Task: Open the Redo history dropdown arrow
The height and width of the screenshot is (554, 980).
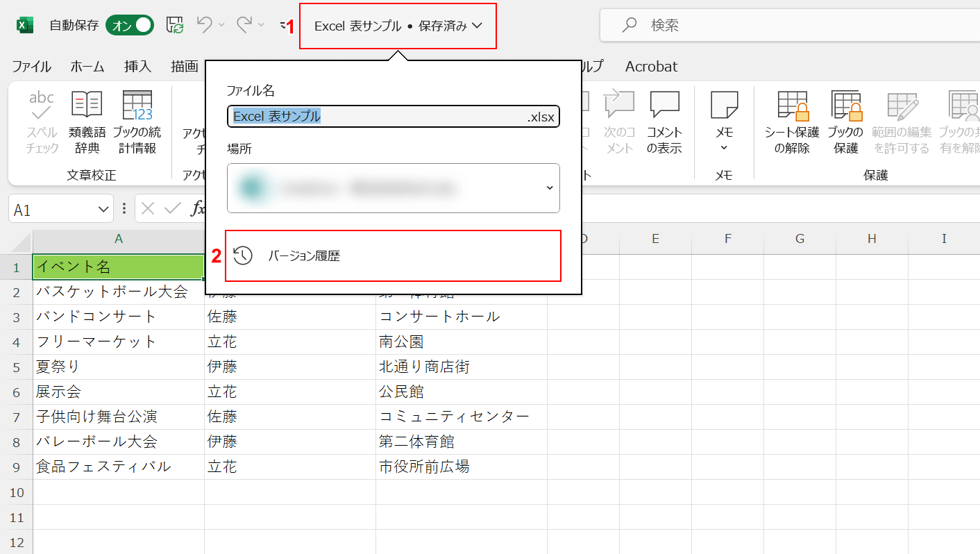Action: point(261,25)
